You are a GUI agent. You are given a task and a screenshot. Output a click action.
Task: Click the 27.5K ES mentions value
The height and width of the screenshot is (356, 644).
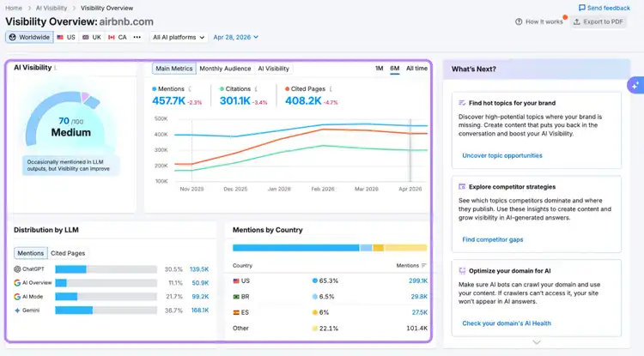coord(419,312)
